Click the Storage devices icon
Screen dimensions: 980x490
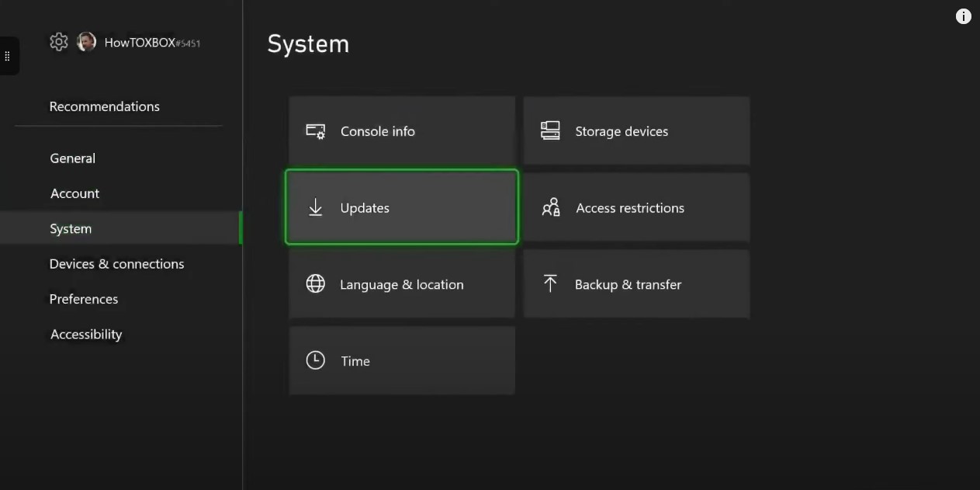click(550, 130)
